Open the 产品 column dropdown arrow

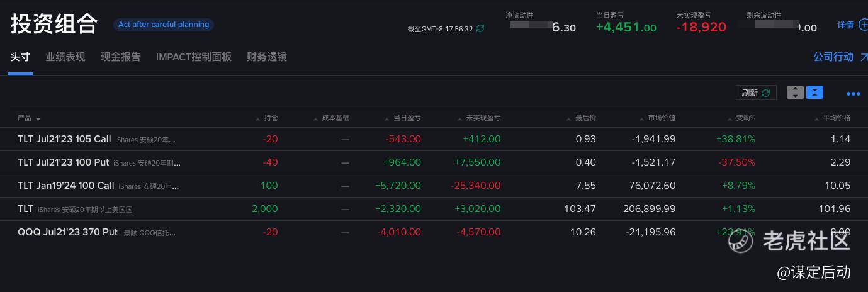(x=38, y=119)
